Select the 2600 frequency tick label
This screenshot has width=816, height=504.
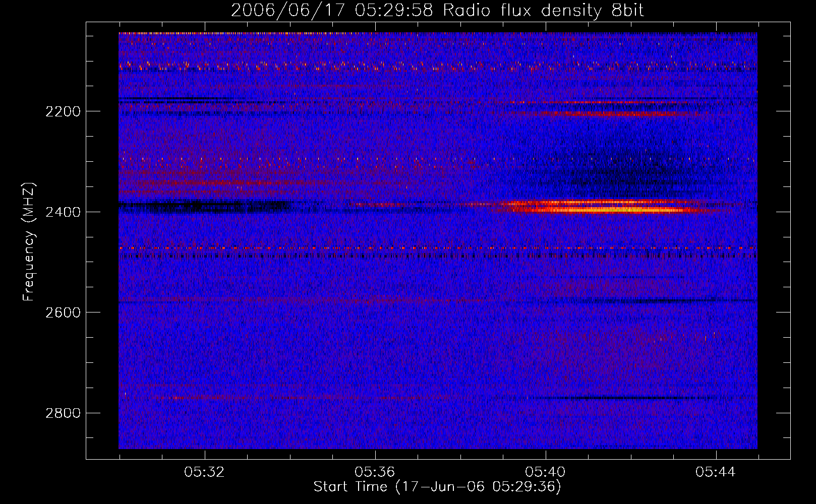pos(63,312)
